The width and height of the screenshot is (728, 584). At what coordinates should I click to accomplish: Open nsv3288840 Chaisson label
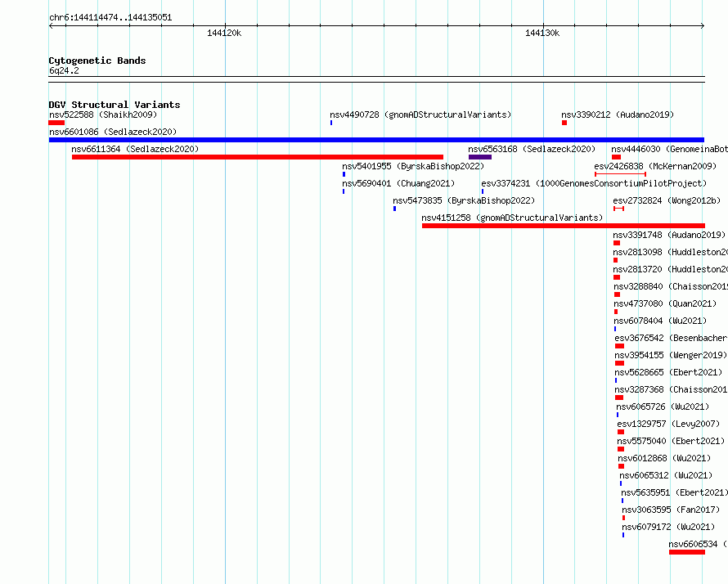pyautogui.click(x=671, y=286)
